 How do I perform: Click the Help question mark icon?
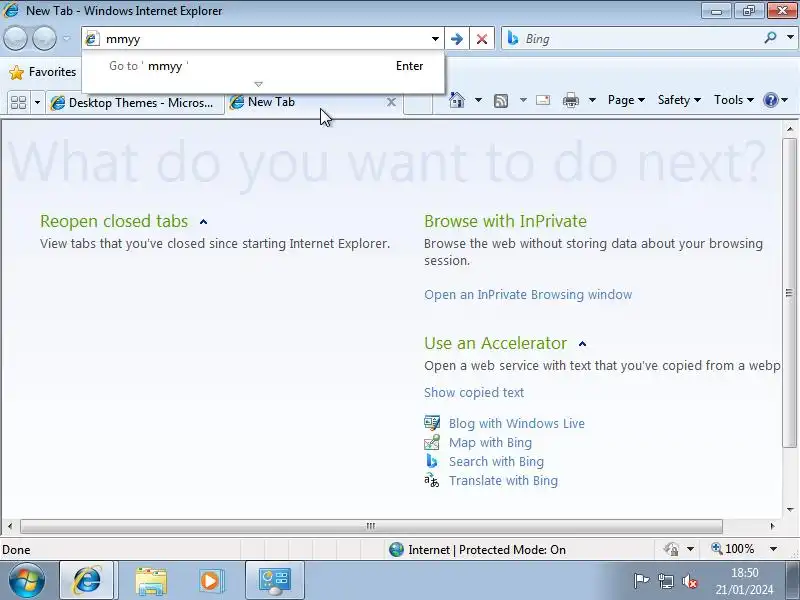[770, 100]
